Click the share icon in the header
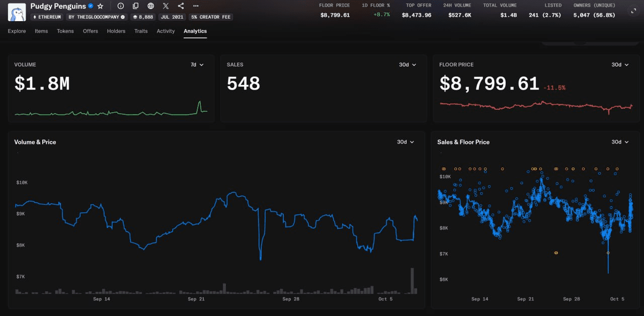 point(181,6)
